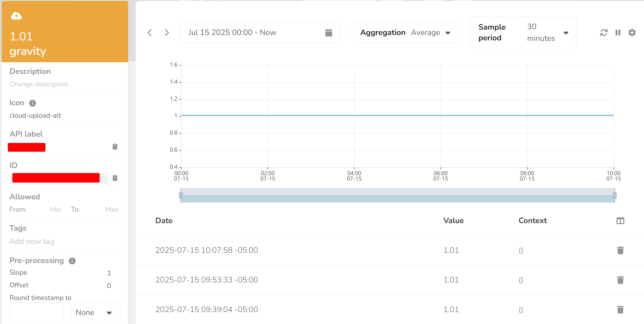Delete the 10:07:58 data entry

coord(620,250)
